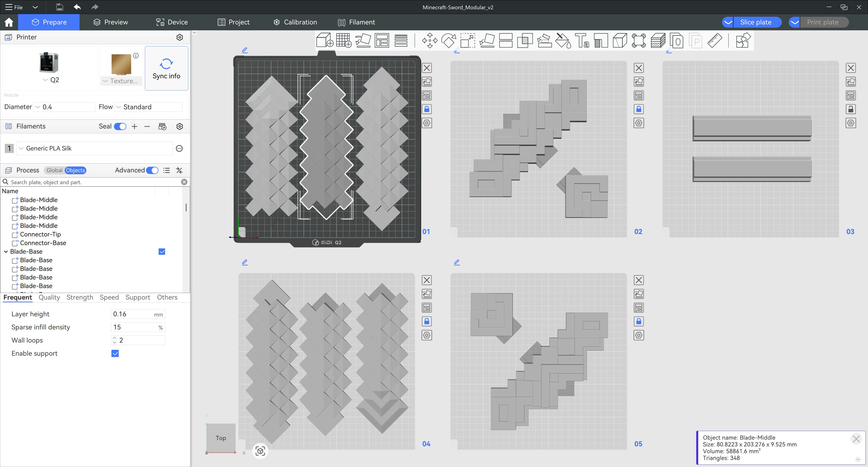
Task: Click the Add model cube icon
Action: tap(325, 41)
